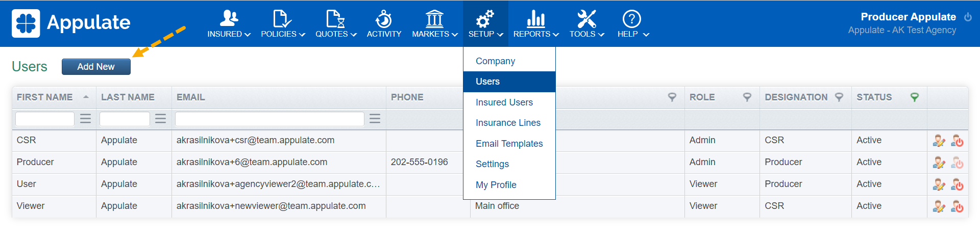Open the Role column filter
Viewport: 980px width, 240px height.
[747, 97]
